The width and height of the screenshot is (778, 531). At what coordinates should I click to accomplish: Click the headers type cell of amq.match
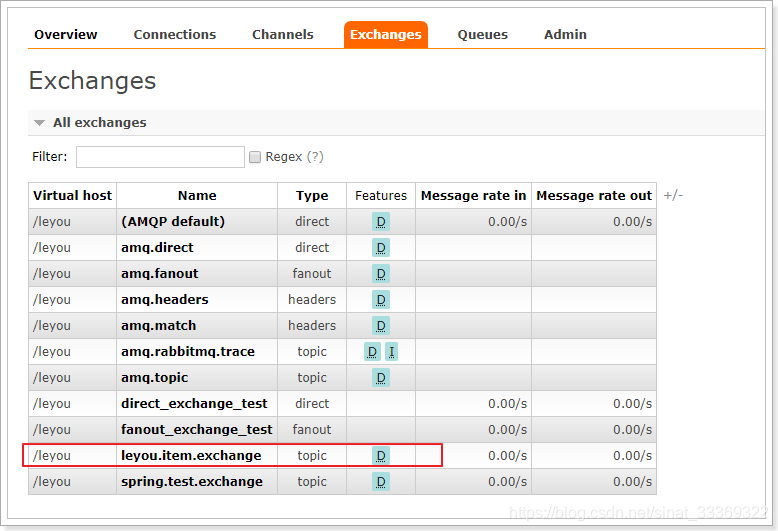pos(312,326)
